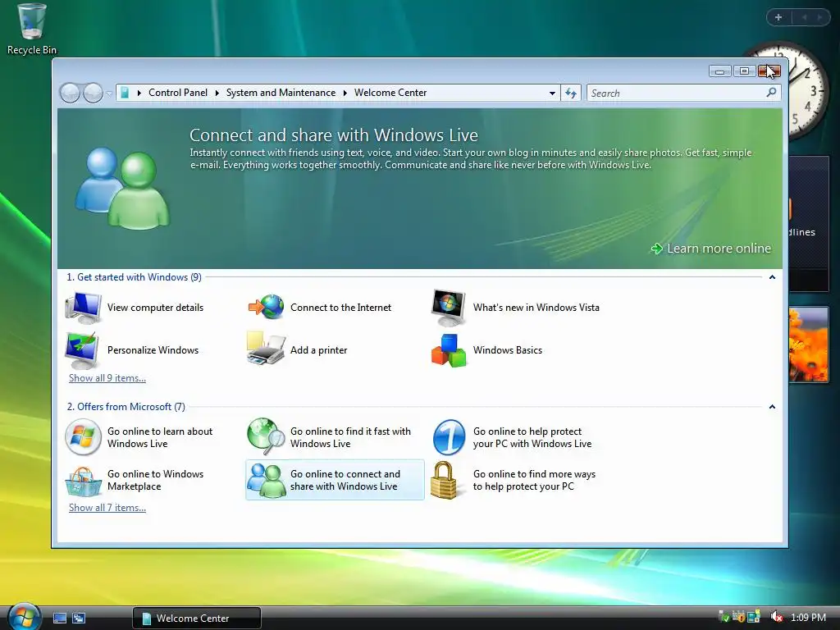The height and width of the screenshot is (630, 840).
Task: Click the Personalize Windows monitor icon
Action: click(82, 350)
